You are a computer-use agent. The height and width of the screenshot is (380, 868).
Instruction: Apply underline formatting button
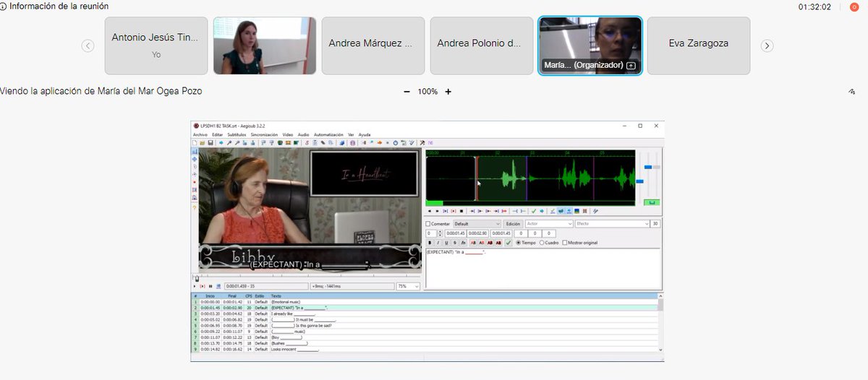coord(446,243)
